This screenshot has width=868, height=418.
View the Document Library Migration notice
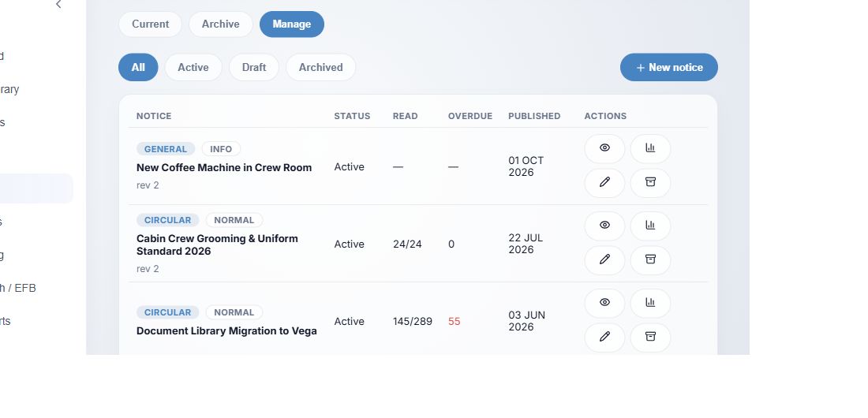pyautogui.click(x=604, y=304)
